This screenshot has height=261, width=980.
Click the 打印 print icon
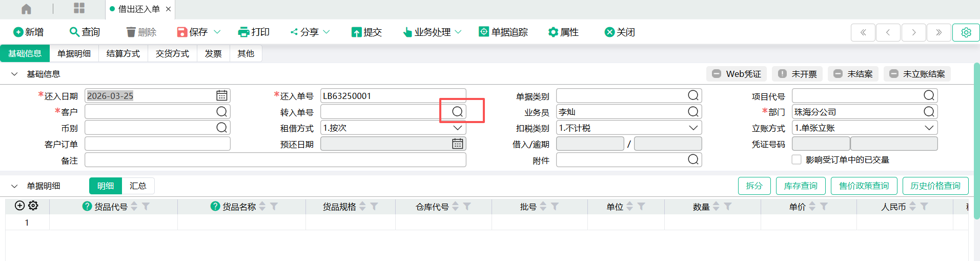(243, 32)
